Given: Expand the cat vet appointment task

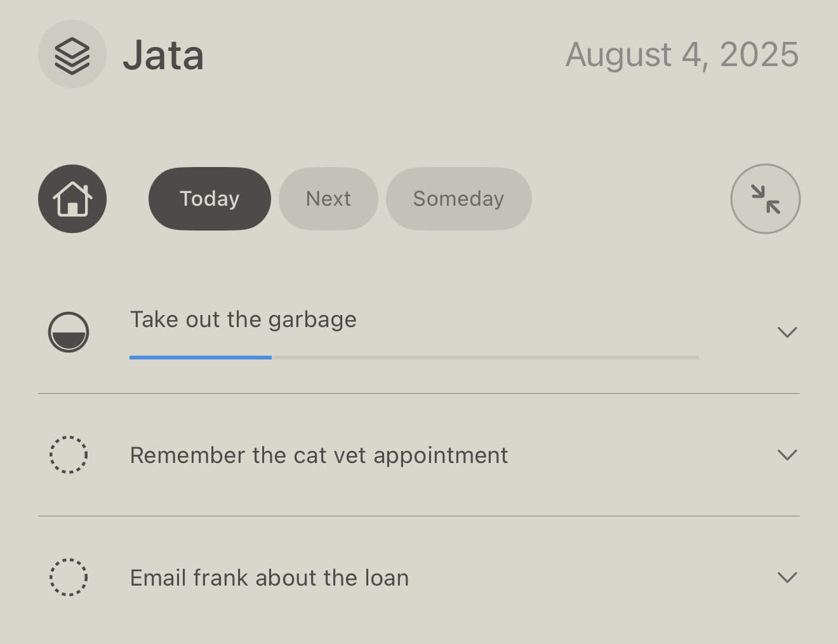Looking at the screenshot, I should point(787,455).
